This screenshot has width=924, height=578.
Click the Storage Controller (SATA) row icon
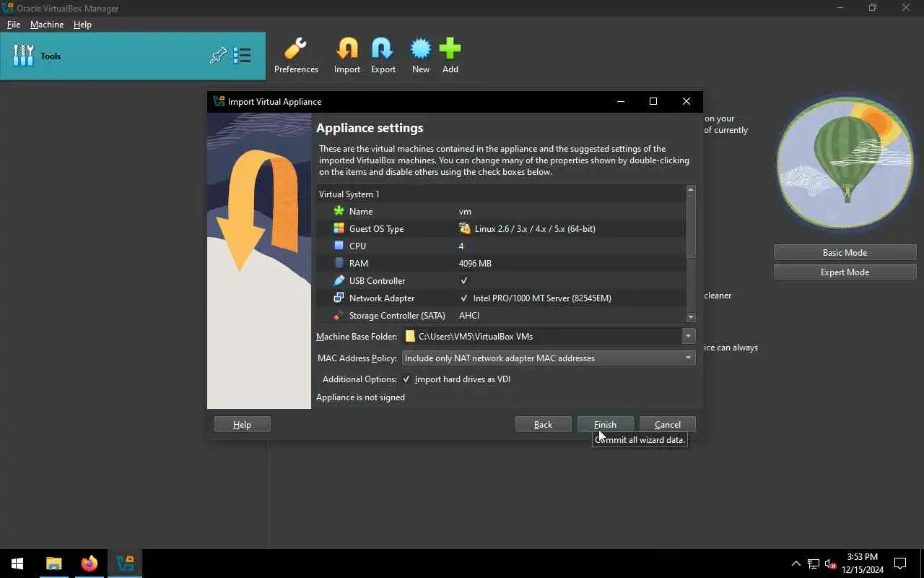(x=339, y=315)
